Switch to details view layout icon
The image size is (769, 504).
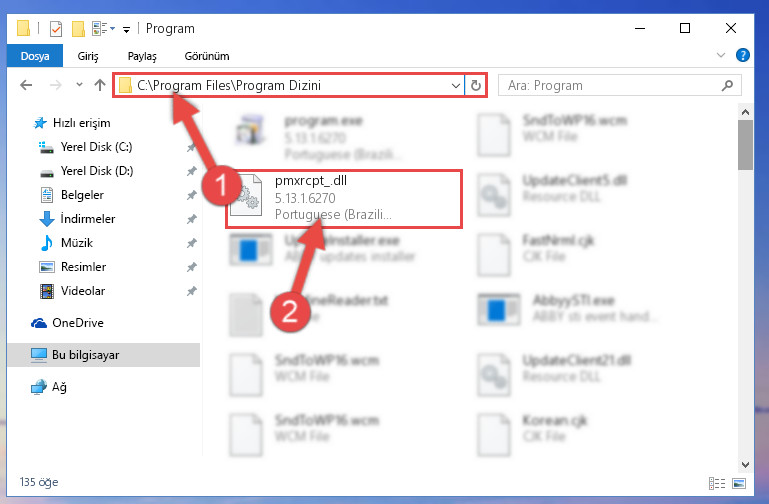[717, 483]
